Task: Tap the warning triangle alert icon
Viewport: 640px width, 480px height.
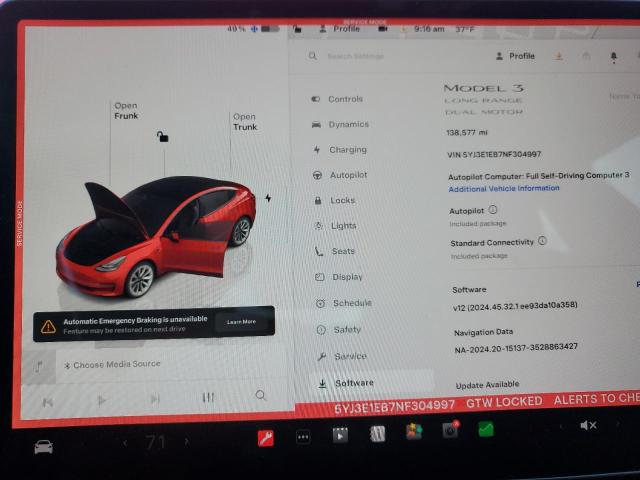Action: [x=48, y=327]
